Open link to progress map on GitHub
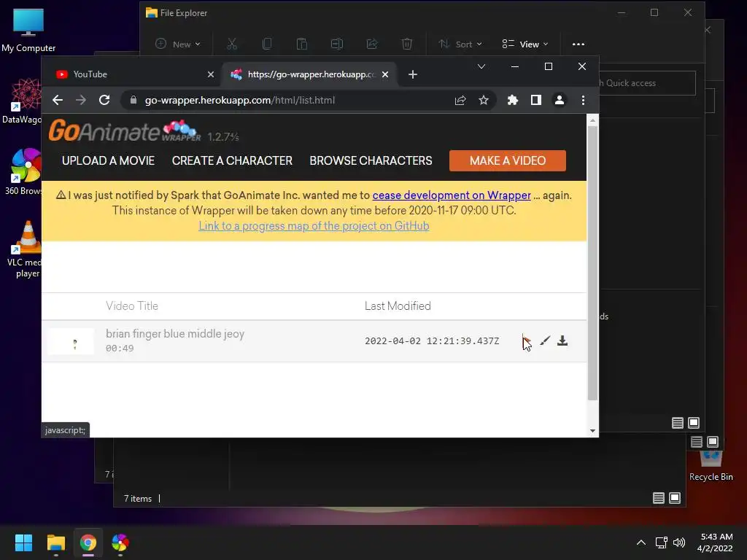Screen dimensions: 747x560 [x=314, y=226]
